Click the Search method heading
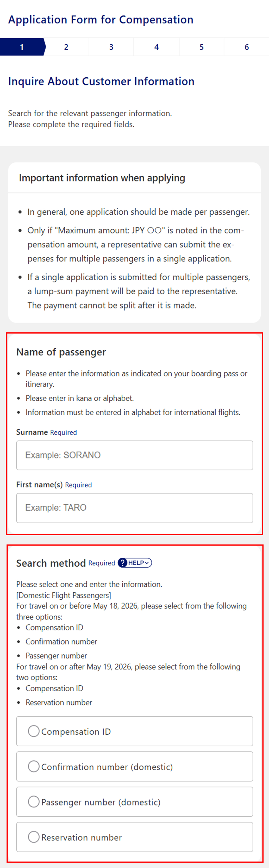 [x=51, y=563]
